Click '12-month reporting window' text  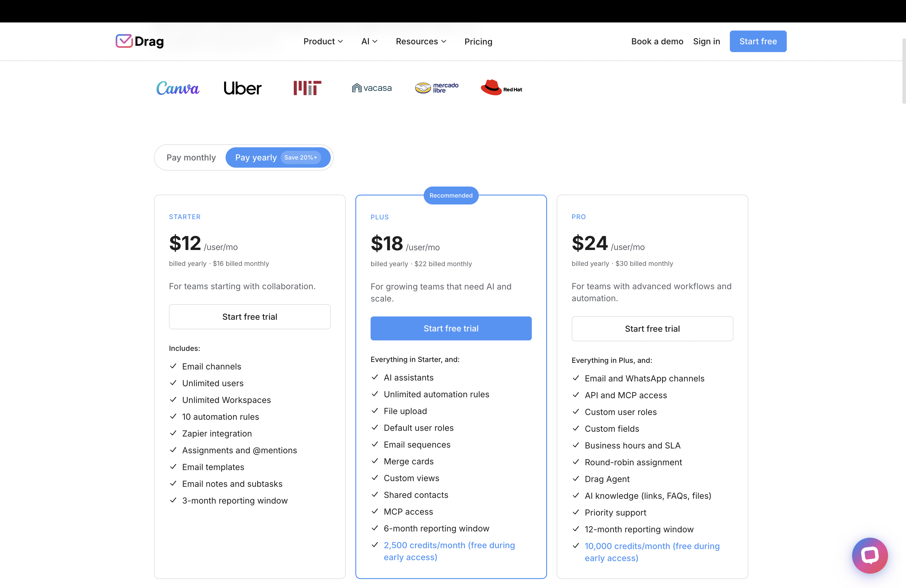pyautogui.click(x=639, y=529)
